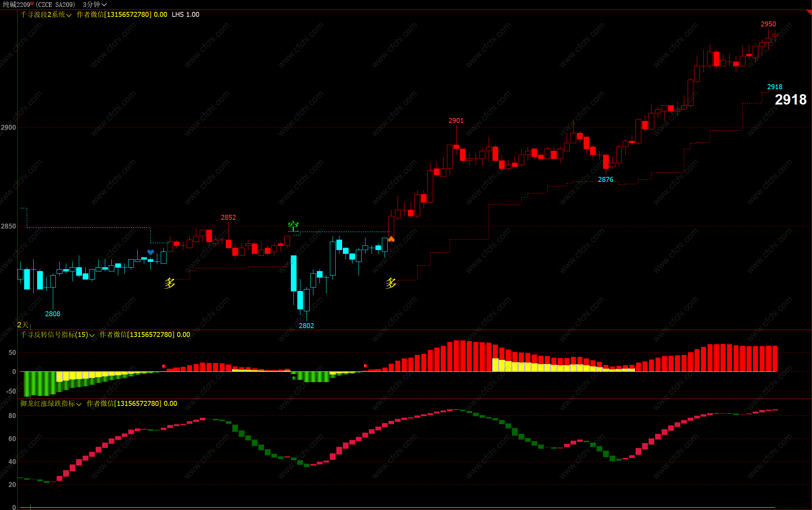Click the large 2918 current price
The height and width of the screenshot is (510, 812).
pyautogui.click(x=790, y=100)
